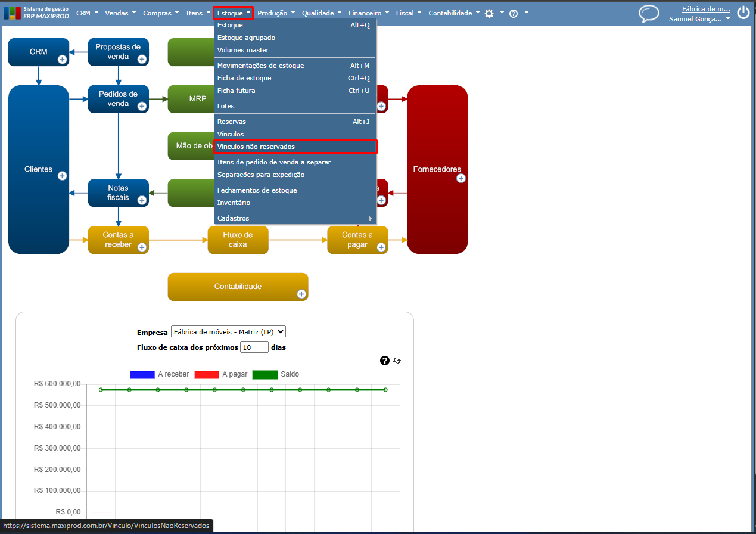Toggle Saldo legend series
The image size is (756, 534).
pyautogui.click(x=276, y=374)
